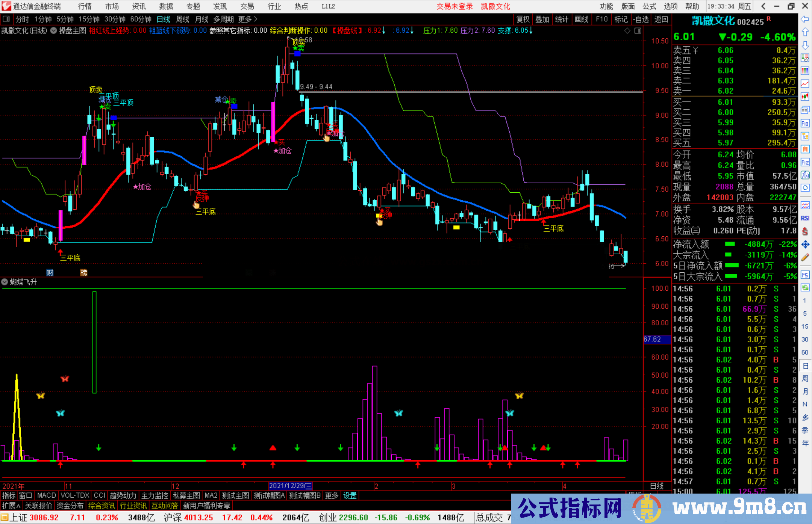Viewport: 812px width, 524px height.
Task: Click the back arrow icon atop right sidebar
Action: coord(805,20)
